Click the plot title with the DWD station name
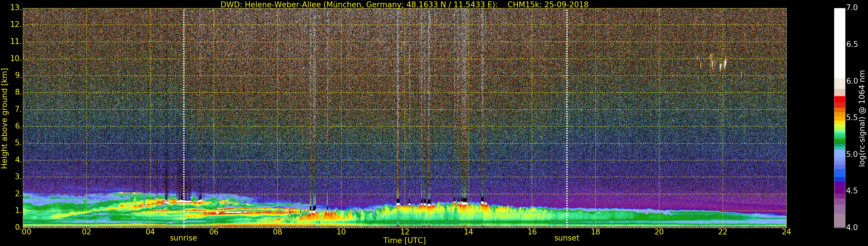The width and height of the screenshot is (868, 246). click(x=404, y=4)
